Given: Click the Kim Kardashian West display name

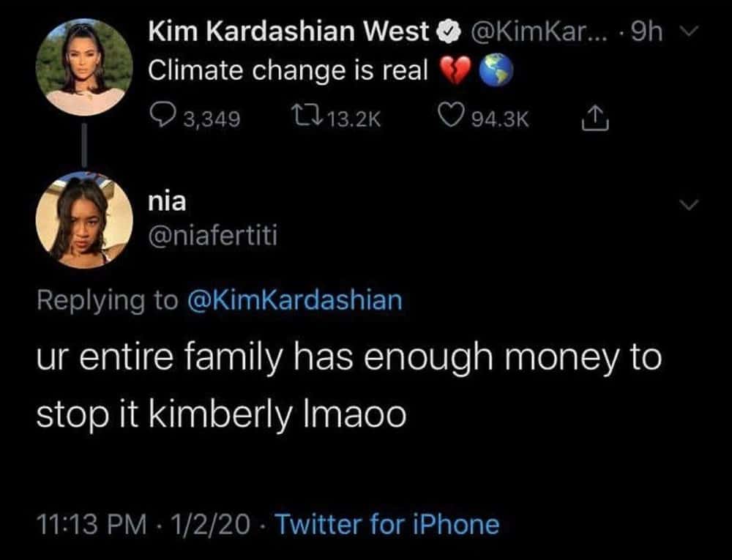Looking at the screenshot, I should [288, 31].
